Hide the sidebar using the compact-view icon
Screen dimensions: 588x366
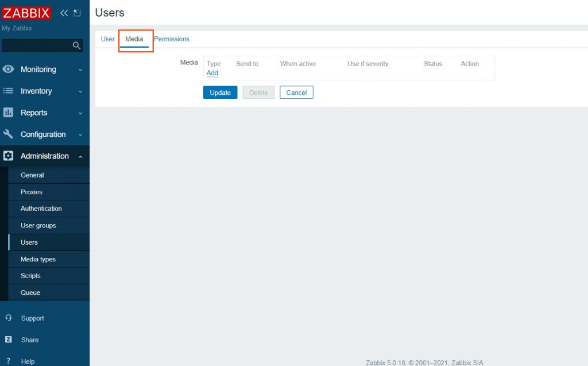coord(77,13)
